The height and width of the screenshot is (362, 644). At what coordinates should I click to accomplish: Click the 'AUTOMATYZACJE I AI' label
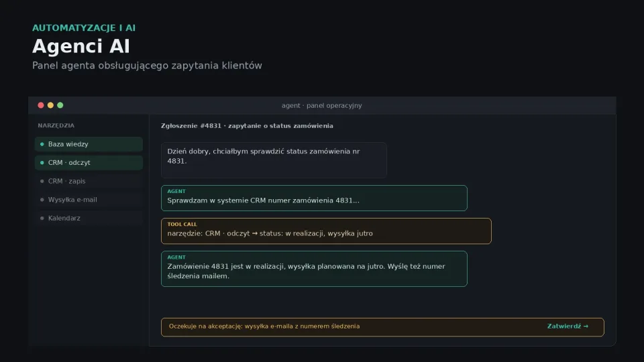(x=84, y=28)
